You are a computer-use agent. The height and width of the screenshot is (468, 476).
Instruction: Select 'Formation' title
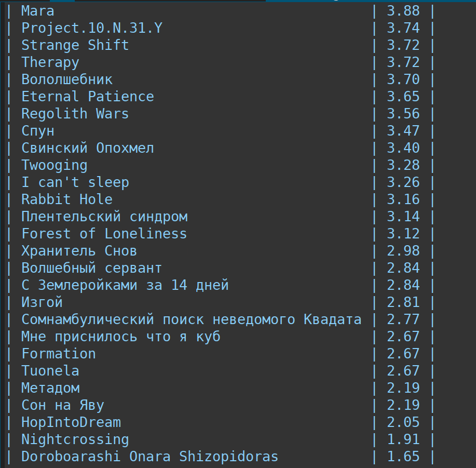[x=59, y=354]
